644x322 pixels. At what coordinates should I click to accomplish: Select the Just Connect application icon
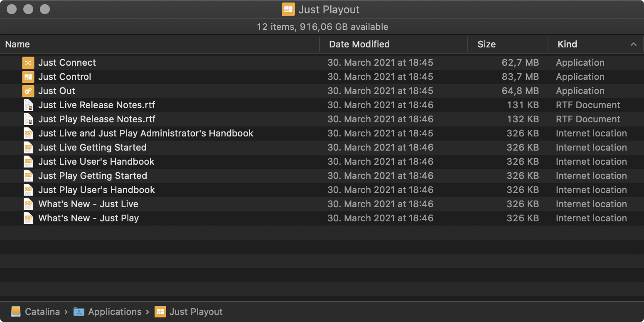pos(28,62)
